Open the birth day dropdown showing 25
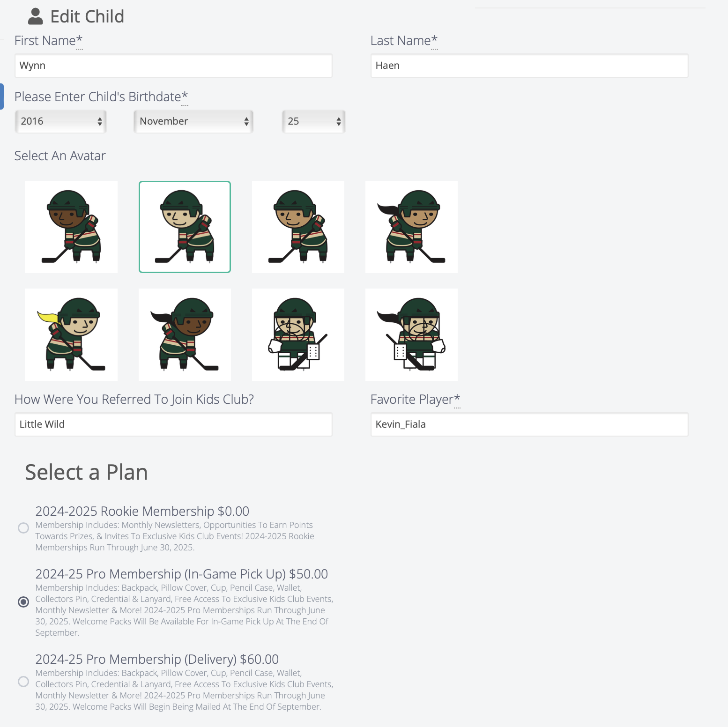Viewport: 728px width, 727px height. (x=313, y=121)
